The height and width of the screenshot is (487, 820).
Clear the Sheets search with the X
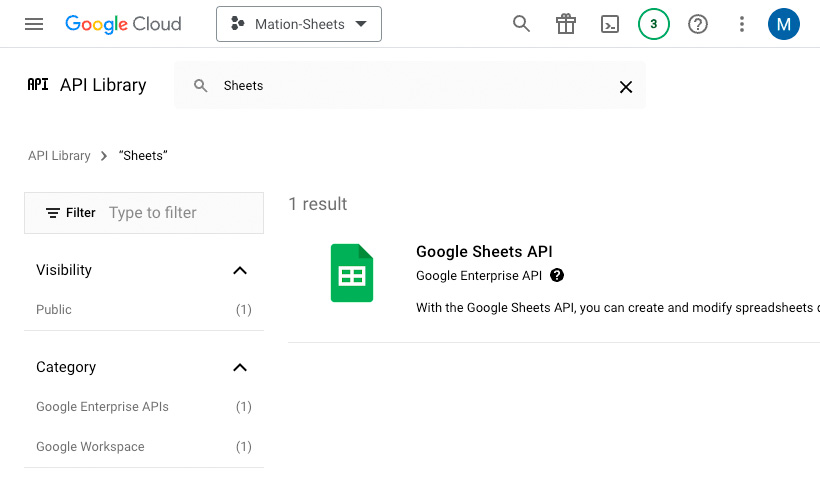(x=625, y=87)
